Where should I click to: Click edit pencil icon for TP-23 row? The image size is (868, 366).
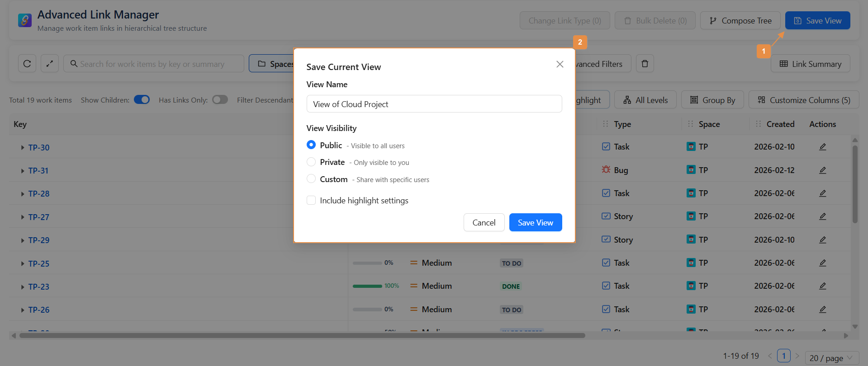pyautogui.click(x=823, y=286)
